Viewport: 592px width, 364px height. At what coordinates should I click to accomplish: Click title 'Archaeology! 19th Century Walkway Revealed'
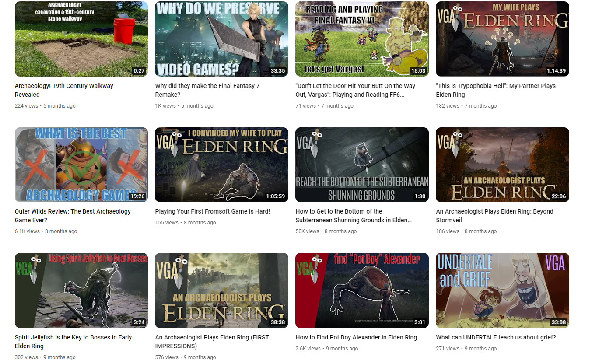coord(64,90)
